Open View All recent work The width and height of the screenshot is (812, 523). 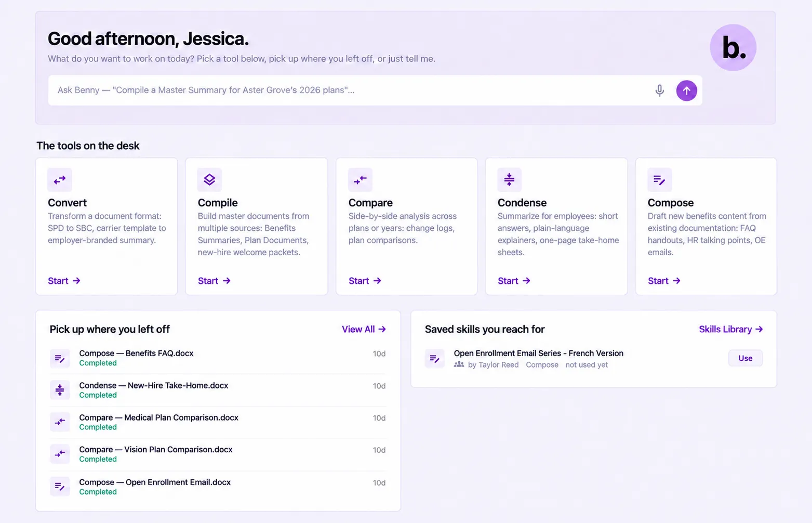(x=364, y=329)
